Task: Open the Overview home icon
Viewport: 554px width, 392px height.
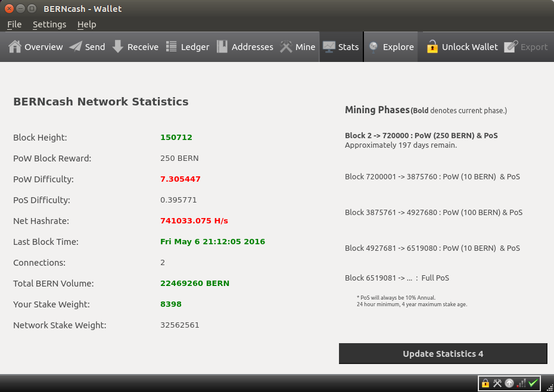Action: point(15,46)
